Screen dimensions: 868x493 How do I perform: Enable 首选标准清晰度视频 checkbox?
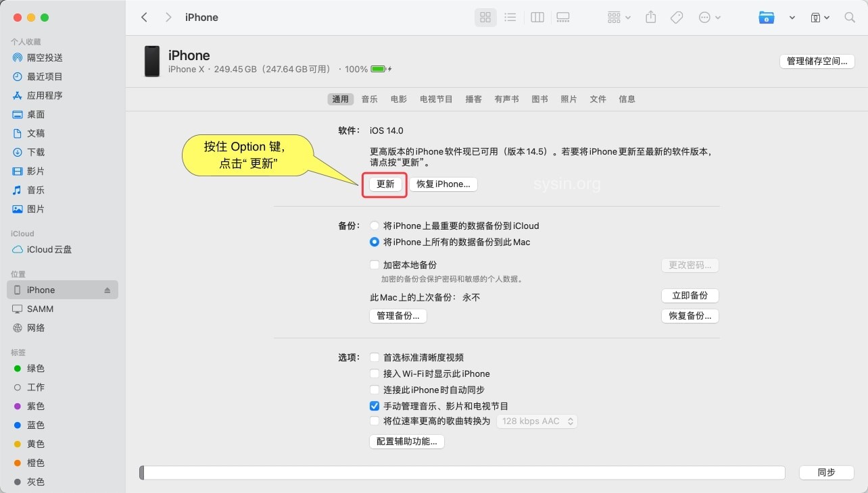coord(375,358)
